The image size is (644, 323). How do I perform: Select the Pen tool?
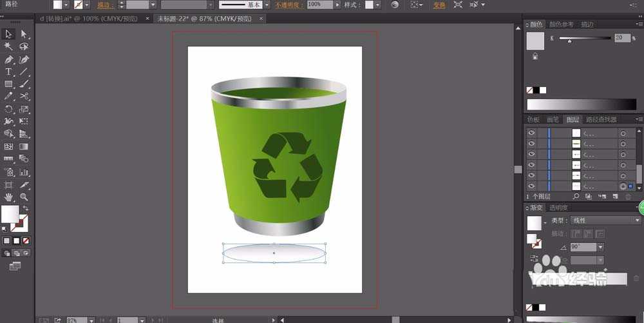pyautogui.click(x=9, y=59)
